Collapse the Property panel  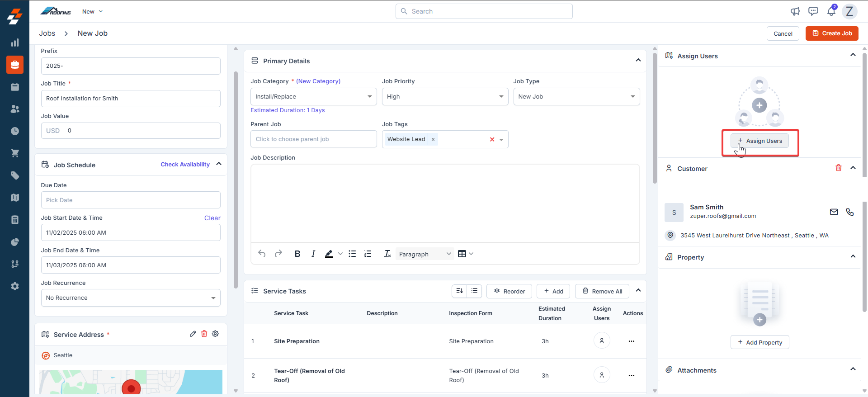point(853,256)
